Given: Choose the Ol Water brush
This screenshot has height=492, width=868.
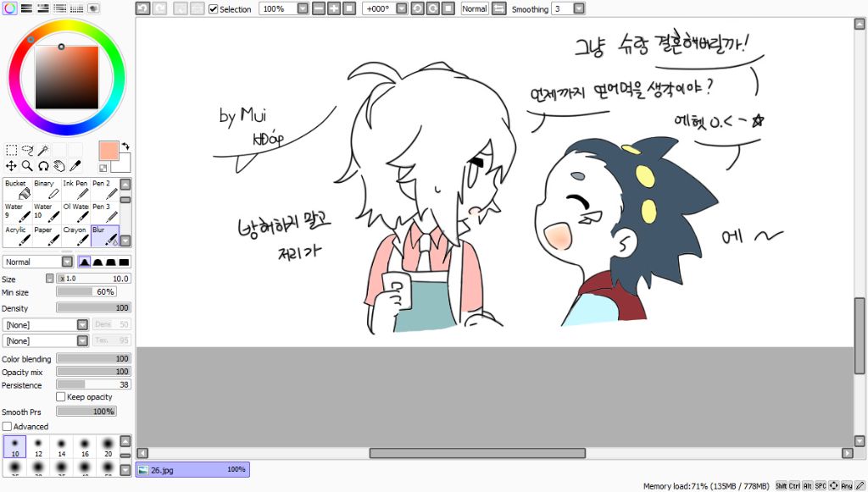Looking at the screenshot, I should click(75, 213).
